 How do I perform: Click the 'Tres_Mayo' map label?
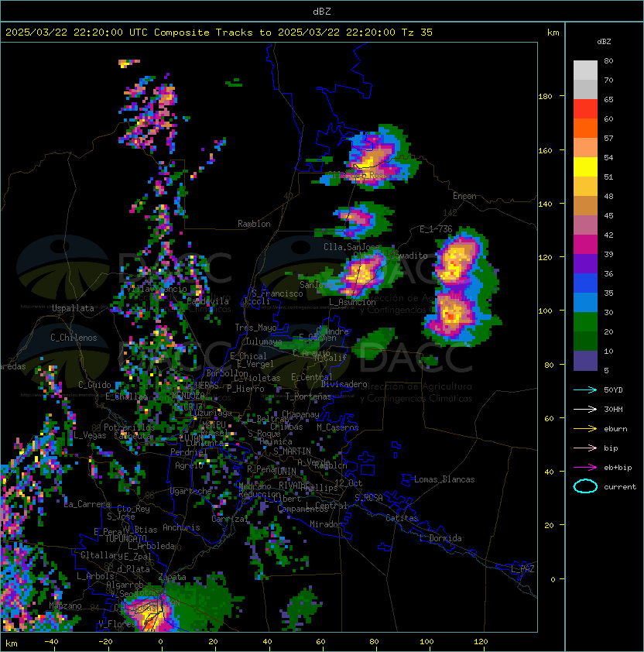click(255, 328)
